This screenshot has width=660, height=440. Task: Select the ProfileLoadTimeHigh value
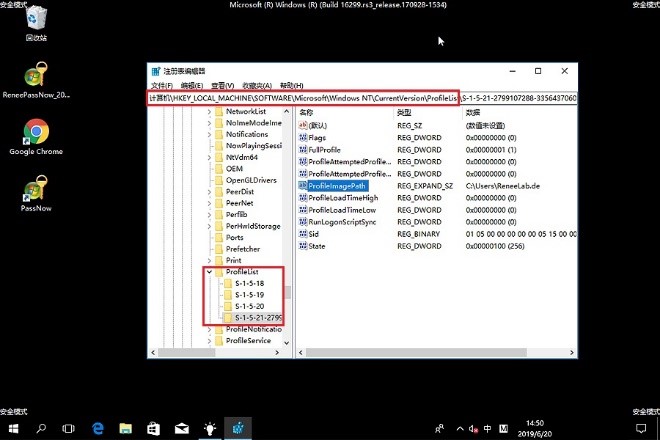pyautogui.click(x=343, y=198)
